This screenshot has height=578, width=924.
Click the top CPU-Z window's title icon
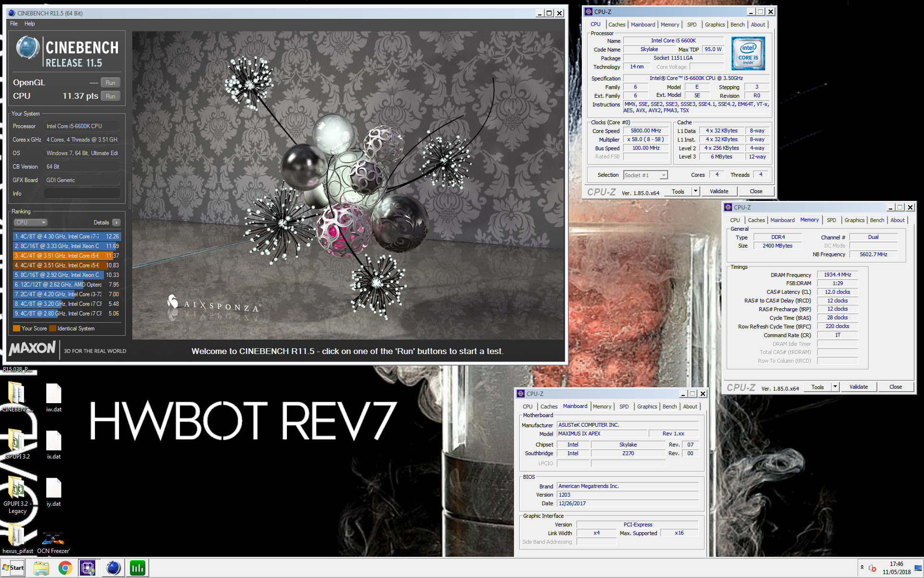(589, 12)
